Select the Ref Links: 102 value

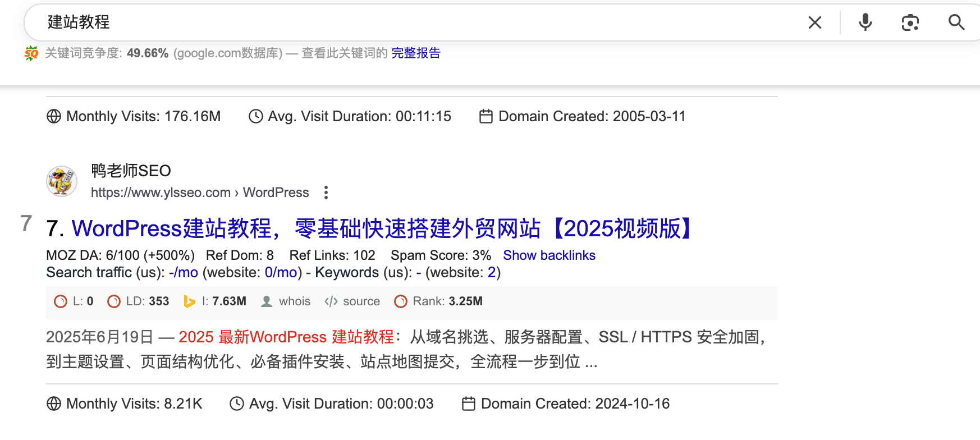[332, 255]
